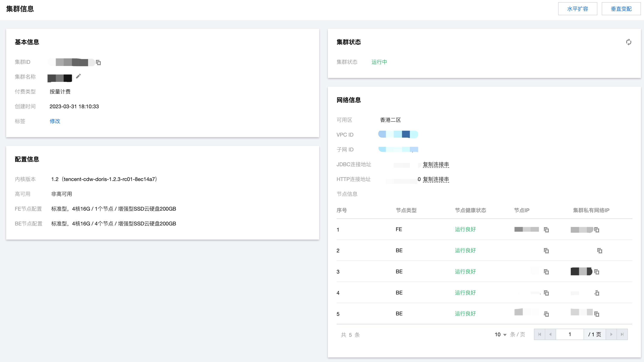Screen dimensions: 644x362
Task: Copy node IP for BE row 2
Action: coord(546,250)
